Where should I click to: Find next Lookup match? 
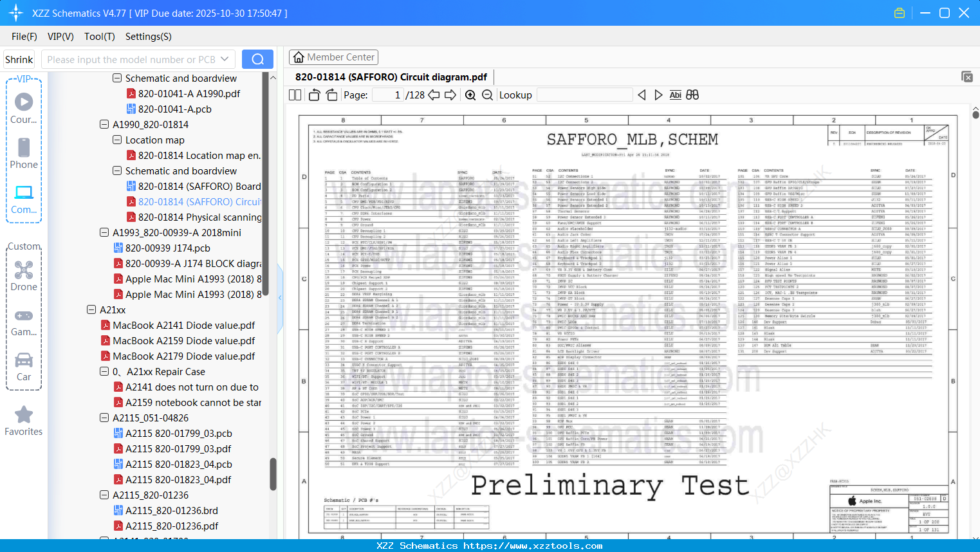coord(658,95)
